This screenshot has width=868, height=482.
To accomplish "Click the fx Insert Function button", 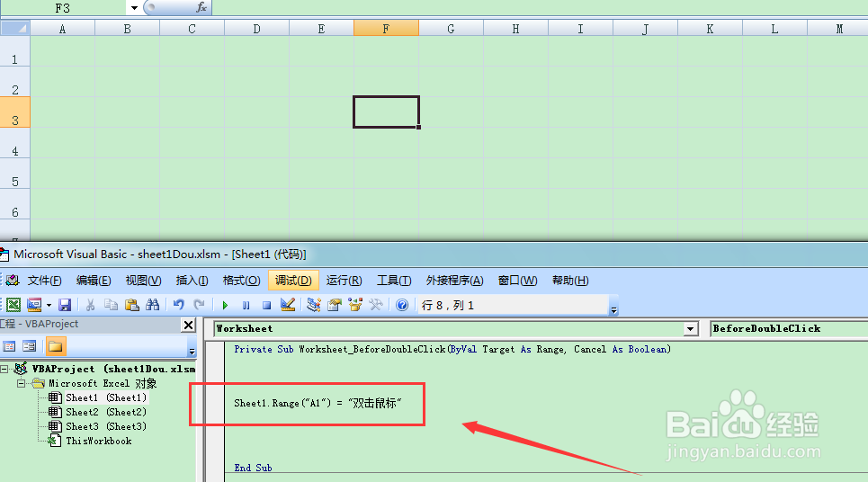I will click(x=201, y=8).
